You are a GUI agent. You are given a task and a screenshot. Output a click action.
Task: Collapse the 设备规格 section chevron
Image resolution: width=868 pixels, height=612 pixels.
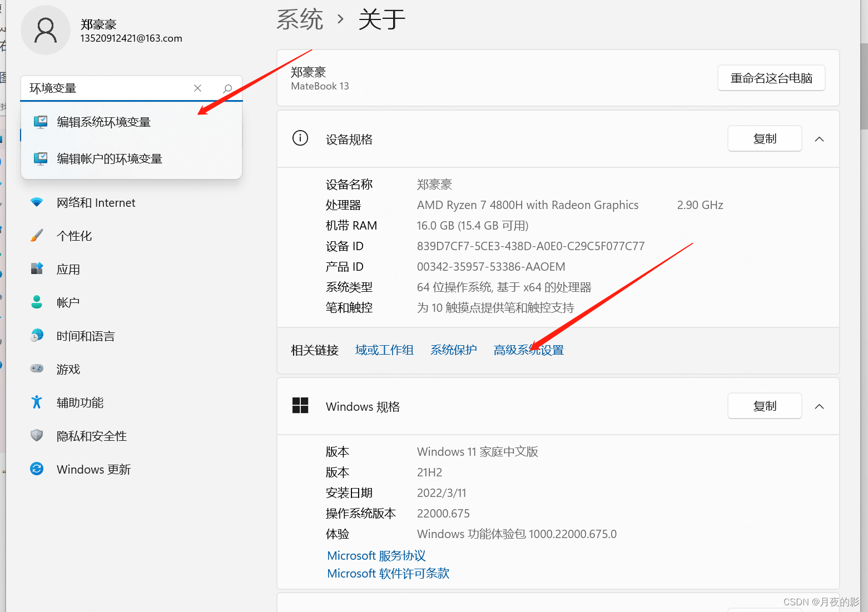tap(819, 140)
